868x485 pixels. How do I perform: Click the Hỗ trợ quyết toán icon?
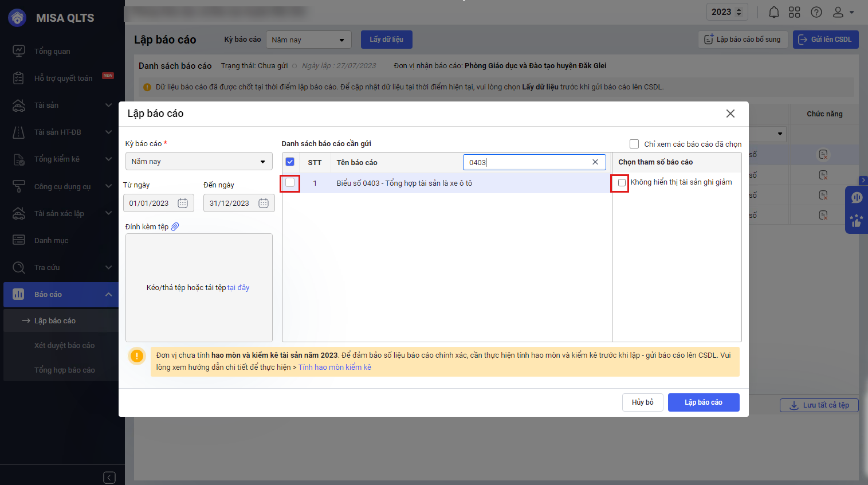click(x=19, y=78)
